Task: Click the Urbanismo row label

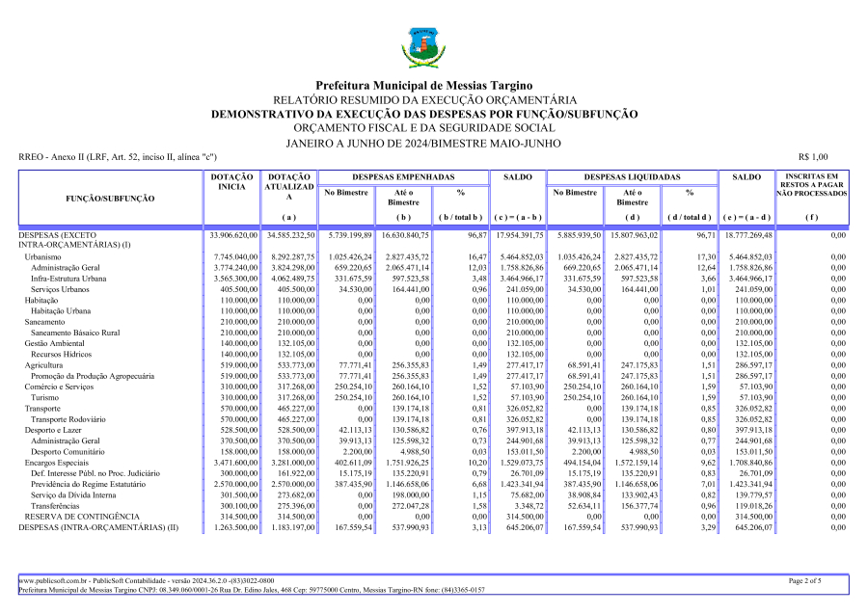Action: pos(43,257)
